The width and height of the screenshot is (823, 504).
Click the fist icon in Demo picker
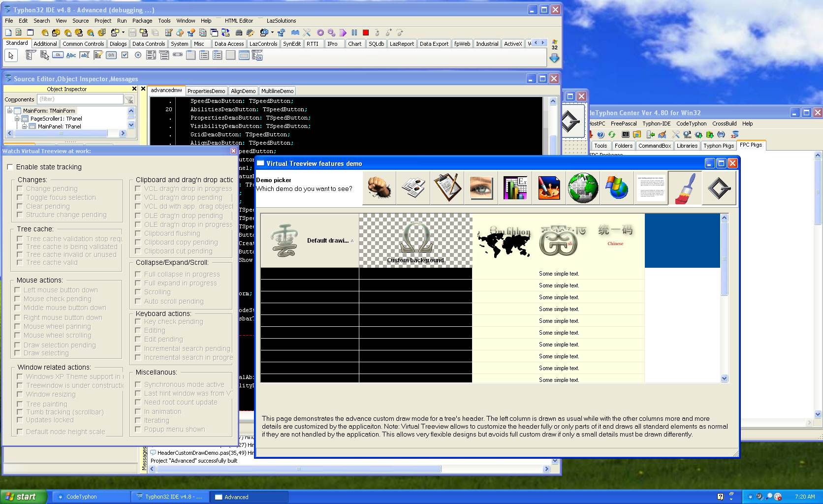(x=380, y=188)
